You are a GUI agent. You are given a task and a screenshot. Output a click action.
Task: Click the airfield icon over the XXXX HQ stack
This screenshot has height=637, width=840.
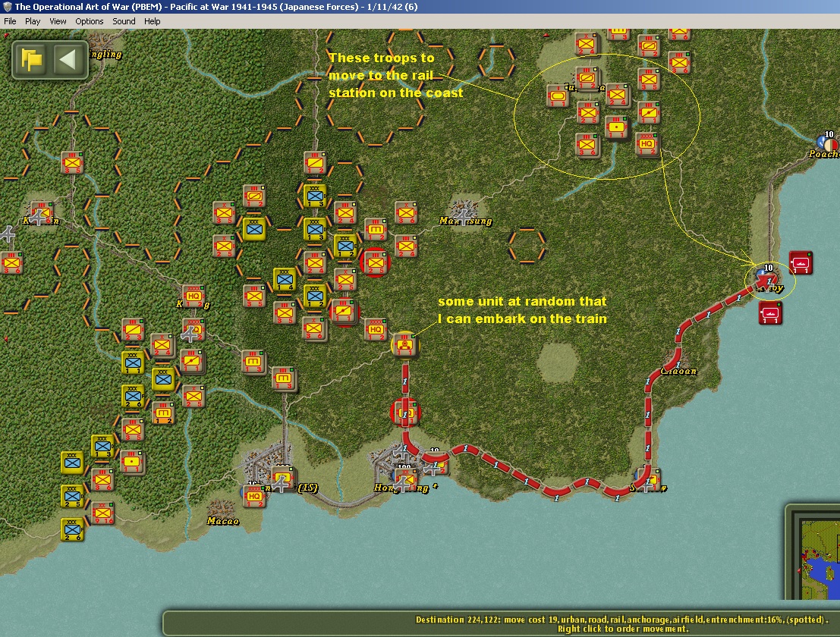coord(189,334)
